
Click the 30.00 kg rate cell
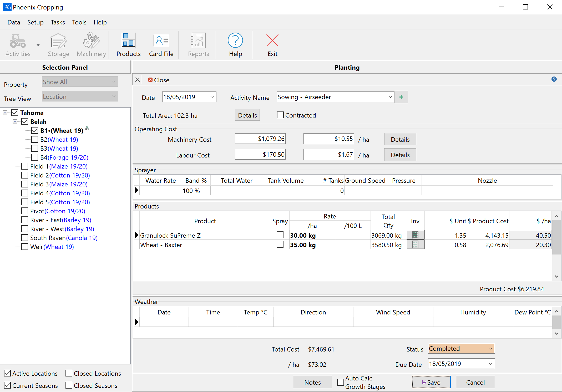click(x=312, y=235)
